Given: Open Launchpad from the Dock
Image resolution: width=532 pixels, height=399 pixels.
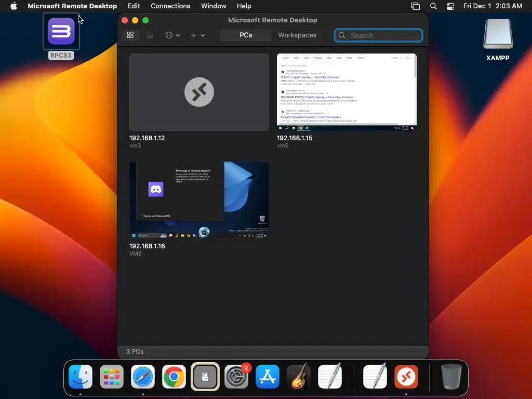Looking at the screenshot, I should [x=112, y=377].
